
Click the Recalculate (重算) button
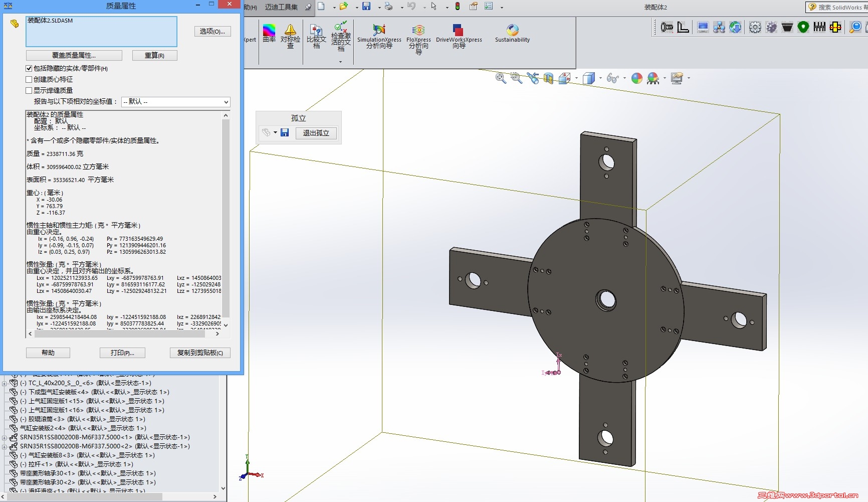point(154,55)
